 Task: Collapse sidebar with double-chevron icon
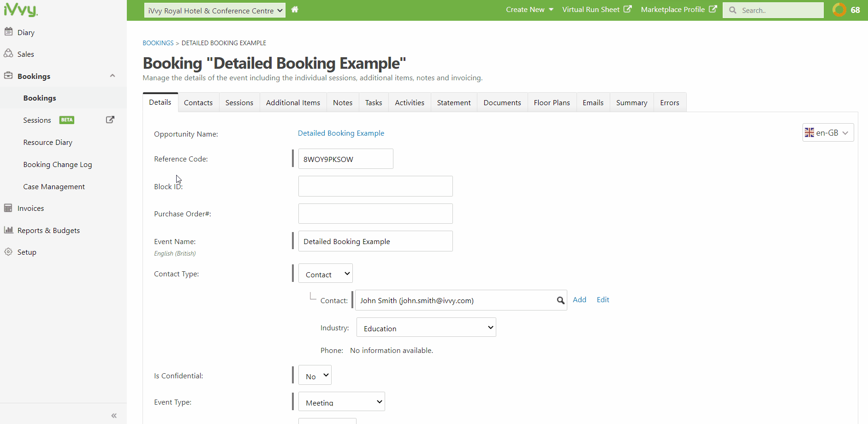point(114,416)
